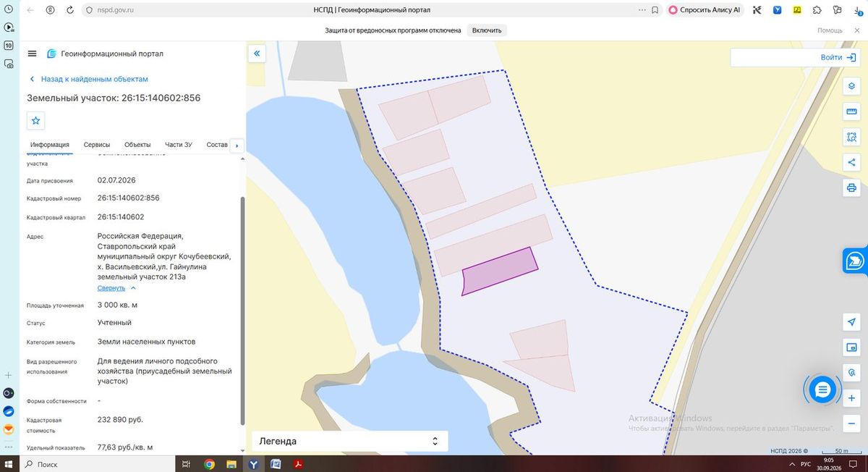Screen dimensions: 868x472
Task: Open Google Chrome from the taskbar
Action: [x=209, y=464]
